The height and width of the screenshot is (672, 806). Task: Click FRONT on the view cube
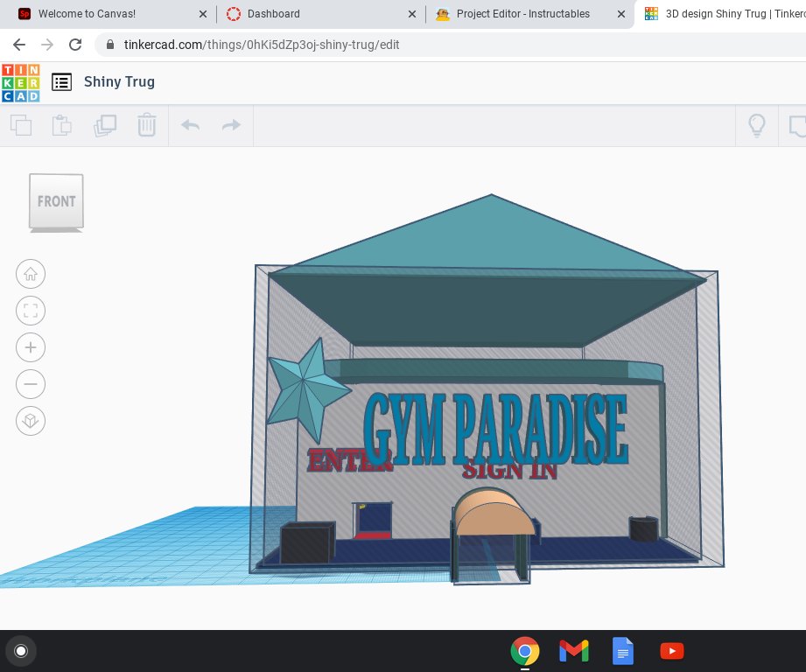point(55,200)
